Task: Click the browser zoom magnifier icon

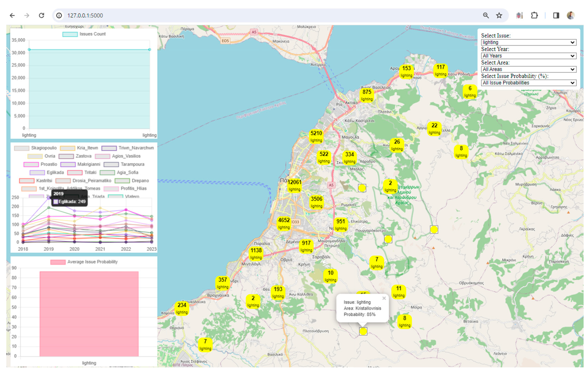Action: pos(486,16)
